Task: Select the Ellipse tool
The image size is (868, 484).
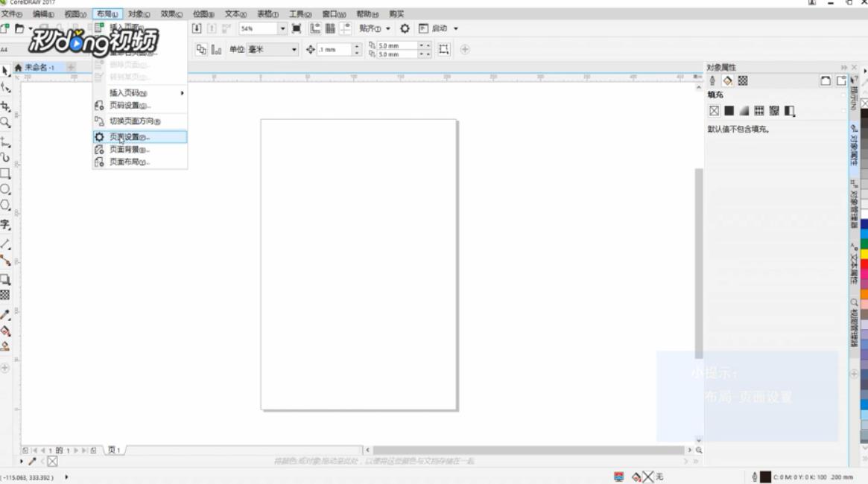Action: 5,189
